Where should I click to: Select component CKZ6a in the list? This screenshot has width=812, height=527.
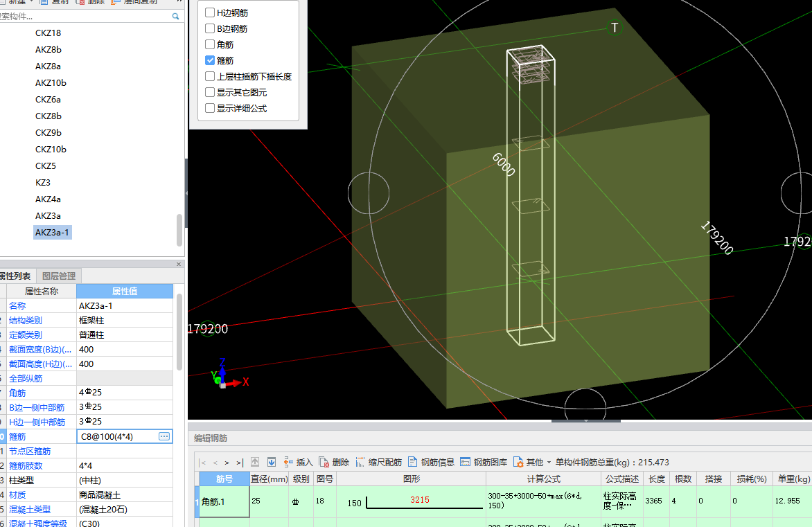(x=48, y=100)
